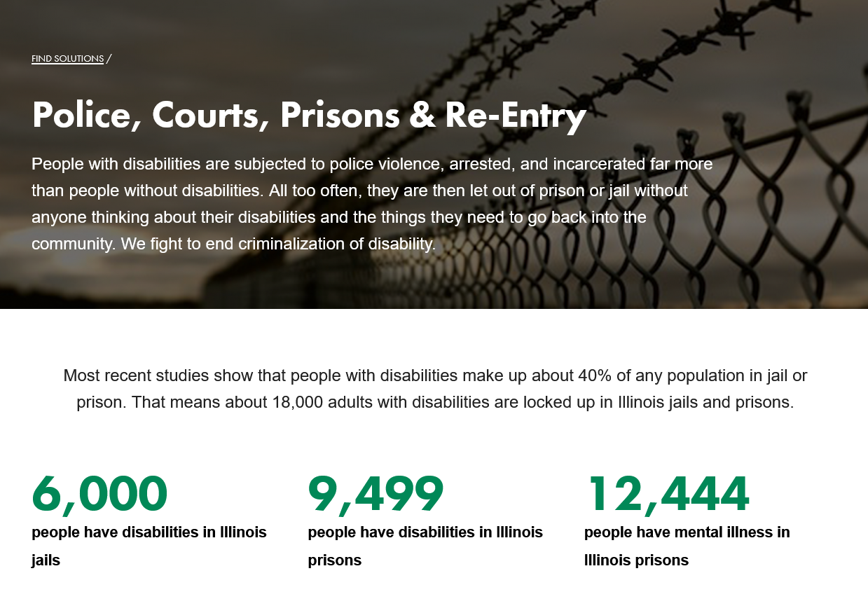Image resolution: width=868 pixels, height=613 pixels.
Task: Click the caption about disabilities in Illinois prisons
Action: pos(425,546)
